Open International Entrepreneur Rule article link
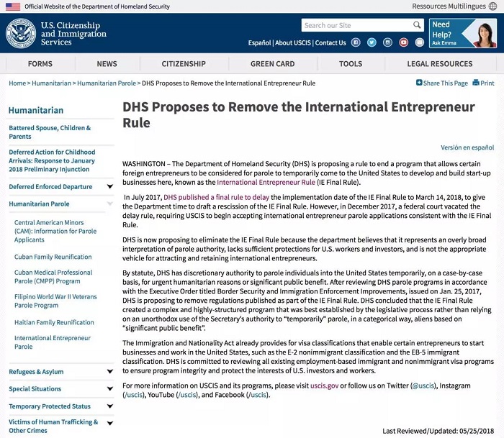Viewport: 504px width, 438px height. 266,183
